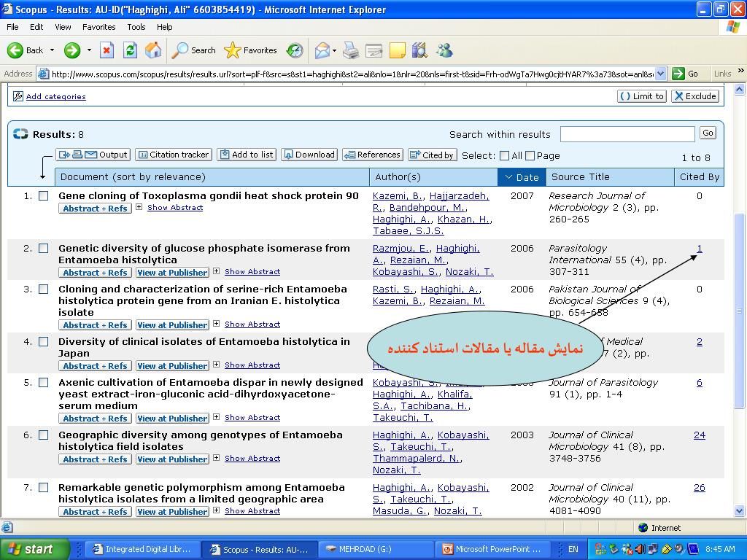The width and height of the screenshot is (747, 560).
Task: Click the IE Back arrow icon
Action: pyautogui.click(x=15, y=50)
